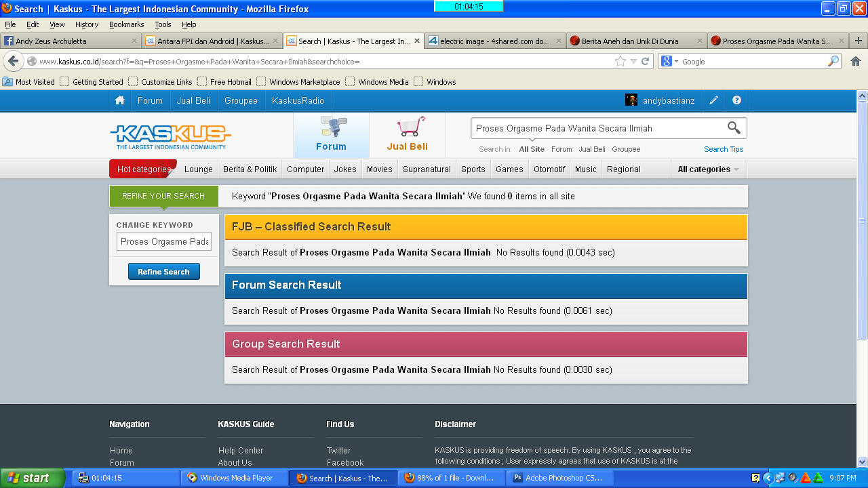This screenshot has width=868, height=488.
Task: Open the All categories dropdown
Action: (x=708, y=169)
